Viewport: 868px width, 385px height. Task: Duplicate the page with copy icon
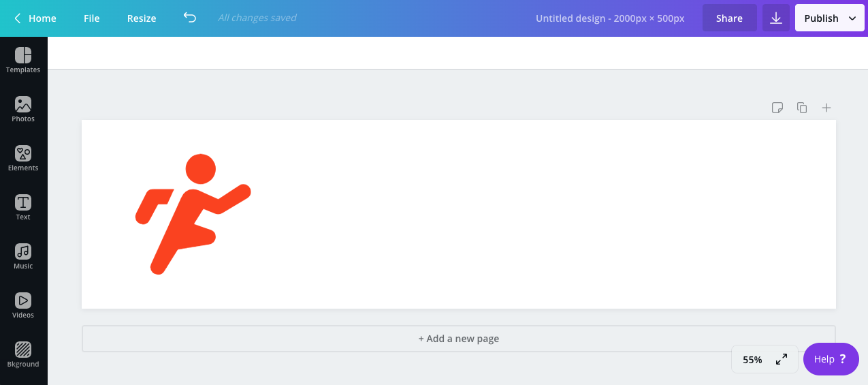click(802, 108)
